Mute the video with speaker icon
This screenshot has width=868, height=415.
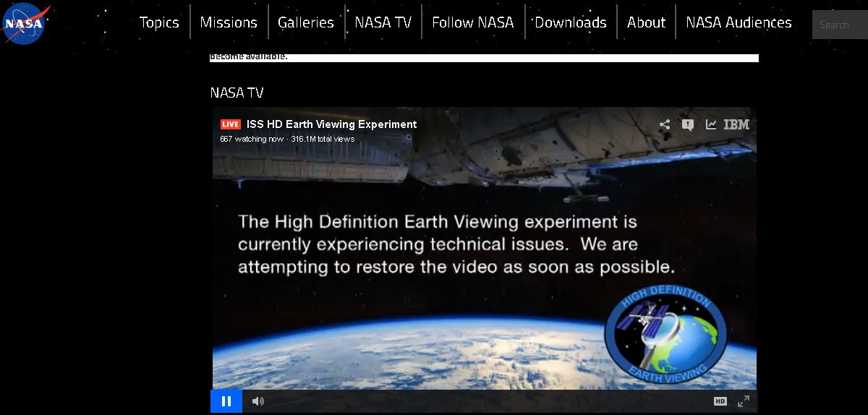(258, 401)
